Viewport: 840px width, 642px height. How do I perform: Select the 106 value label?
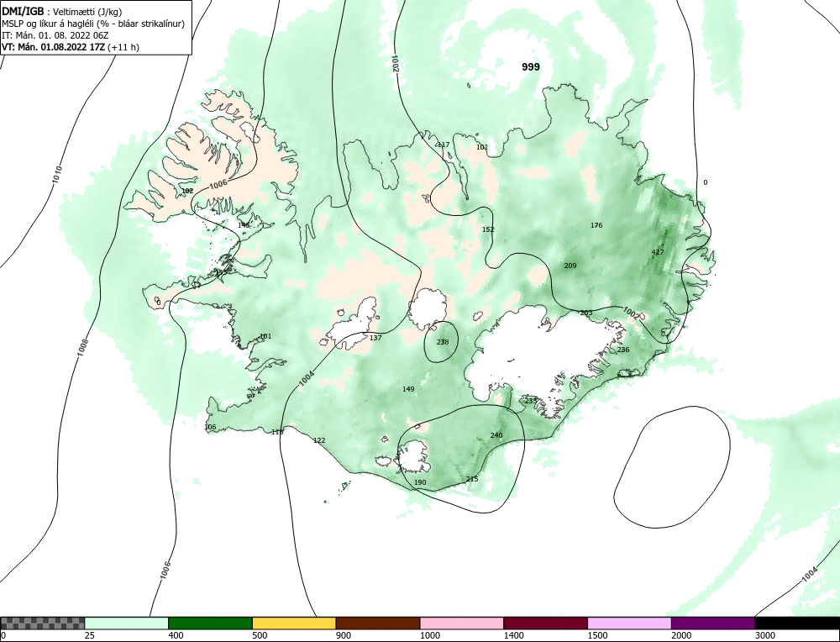pos(211,427)
